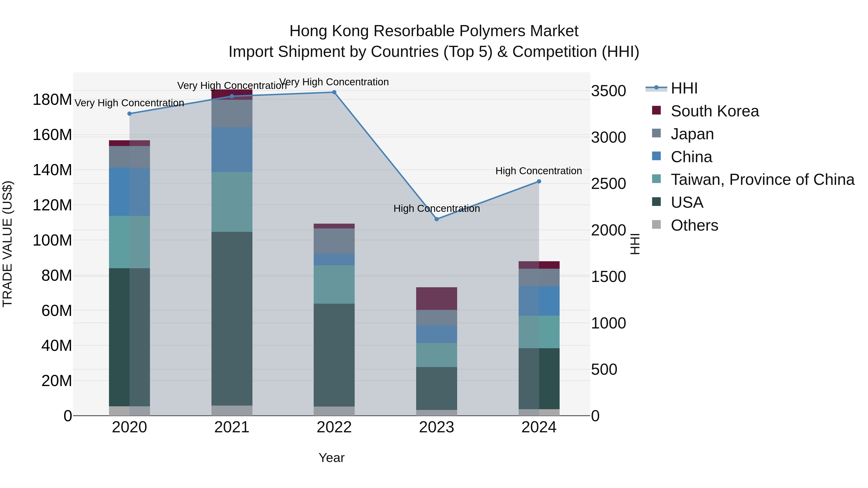
Task: Click the '3500' right axis tick
Action: tap(609, 91)
